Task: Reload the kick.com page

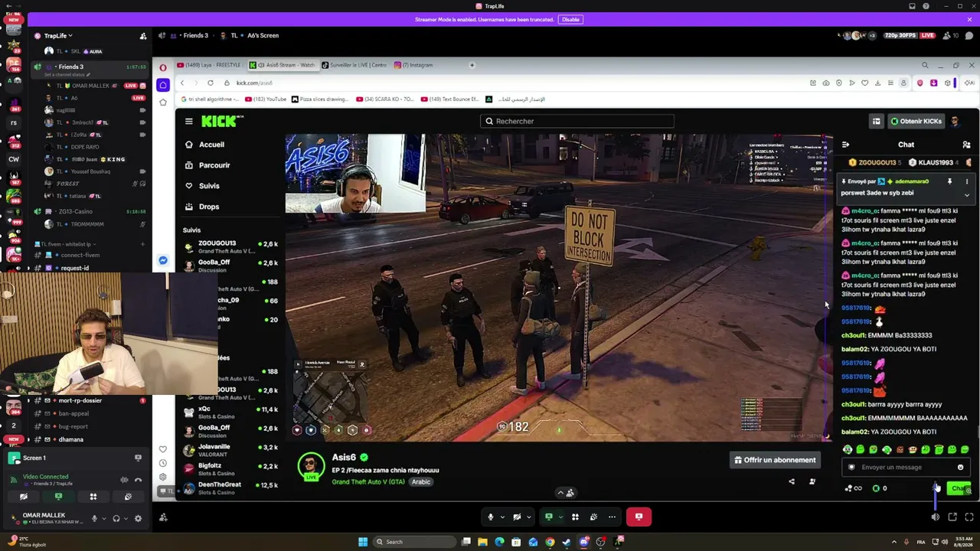Action: [x=210, y=83]
